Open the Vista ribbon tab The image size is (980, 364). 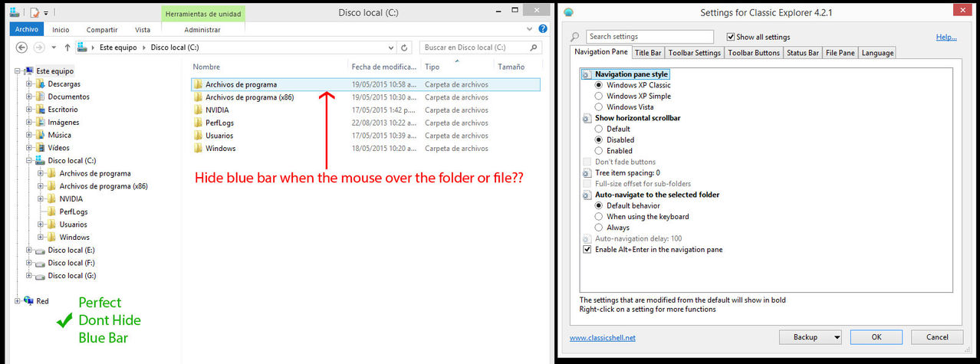tap(143, 30)
